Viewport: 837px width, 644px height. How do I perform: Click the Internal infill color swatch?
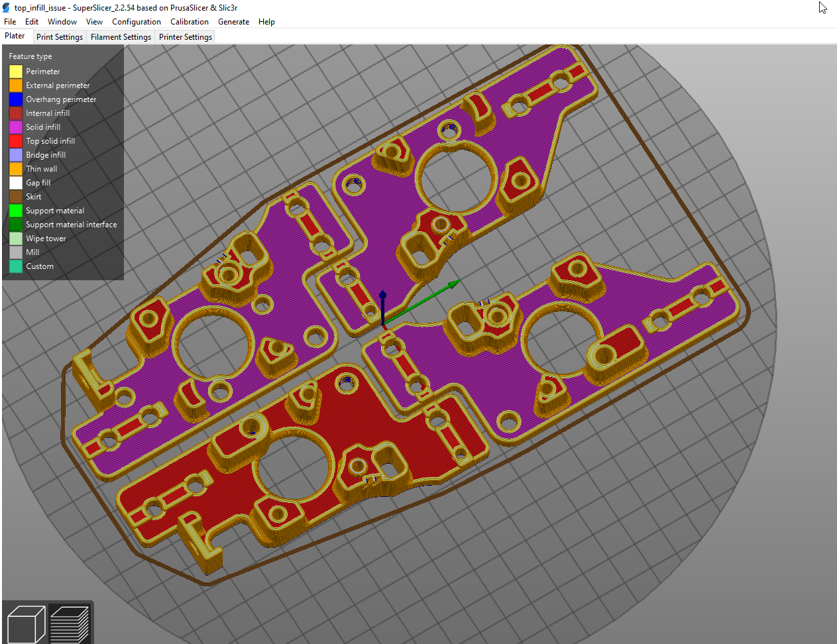coord(16,113)
